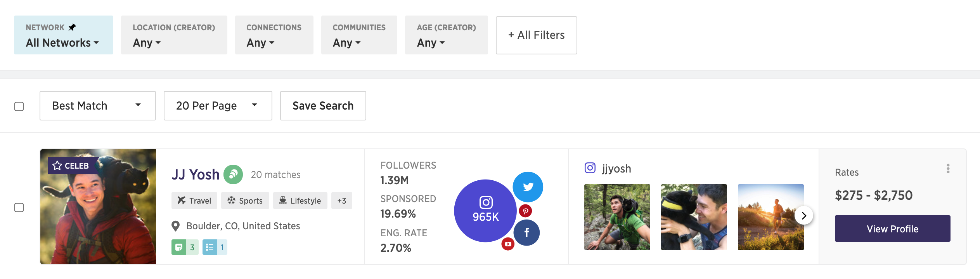
Task: Click Boulder, CO, United States location
Action: [243, 226]
